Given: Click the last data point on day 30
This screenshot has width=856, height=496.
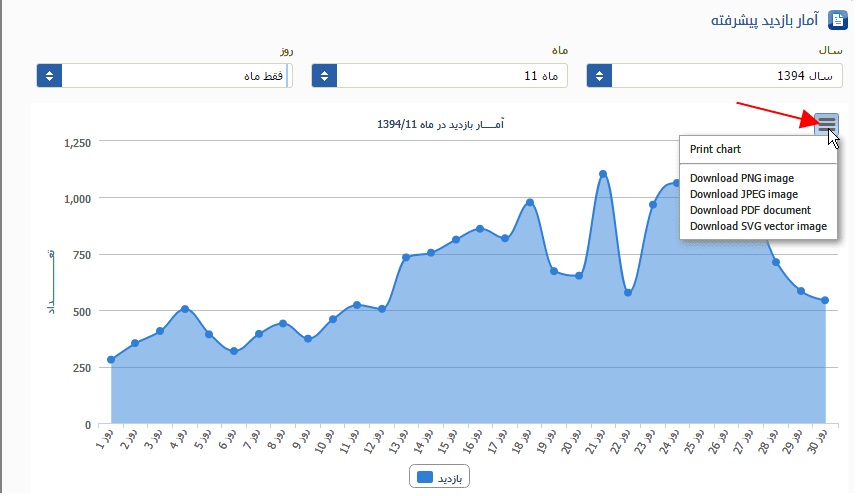Looking at the screenshot, I should pos(825,300).
